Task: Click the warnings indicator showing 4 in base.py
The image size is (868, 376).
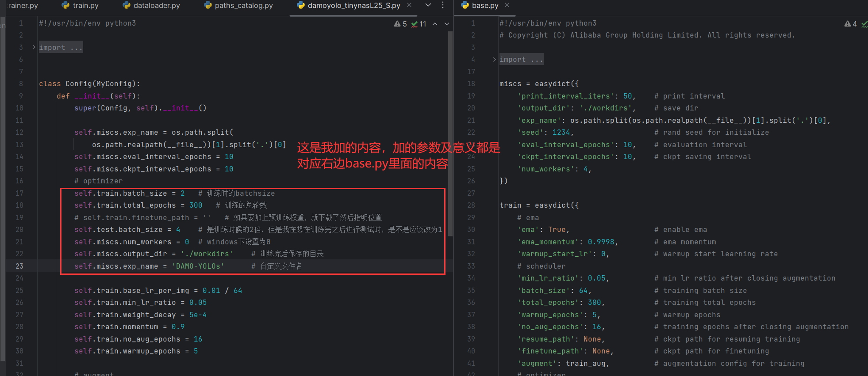Action: point(850,24)
